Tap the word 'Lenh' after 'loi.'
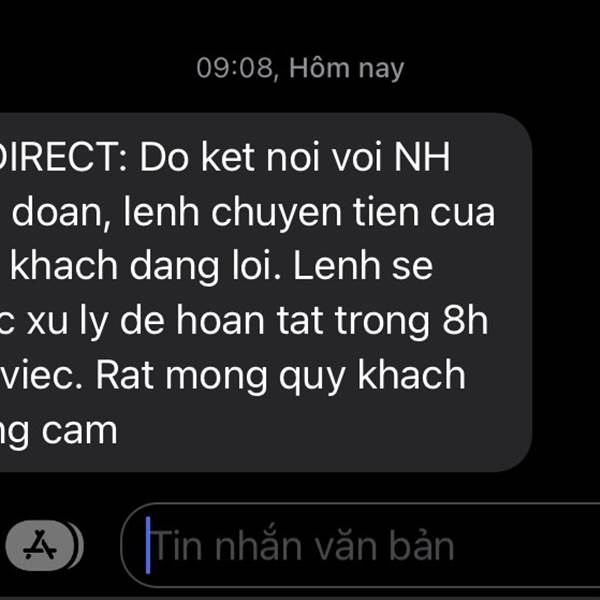 pos(338,266)
